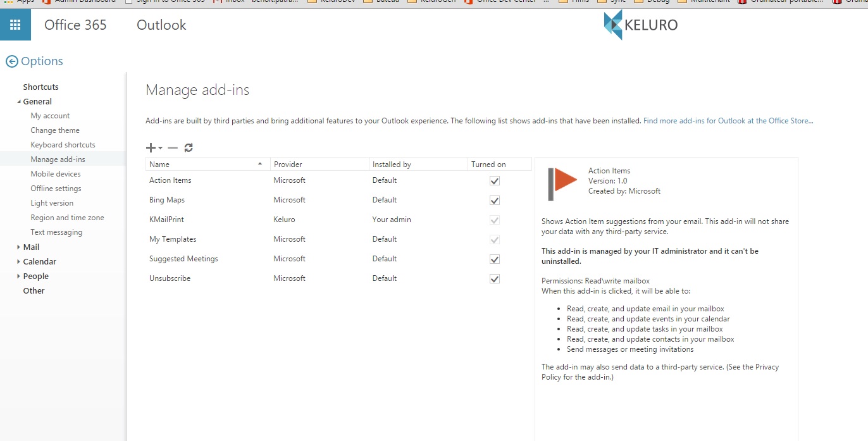The image size is (868, 441).
Task: Open Keyboard shortcuts settings
Action: pos(63,145)
